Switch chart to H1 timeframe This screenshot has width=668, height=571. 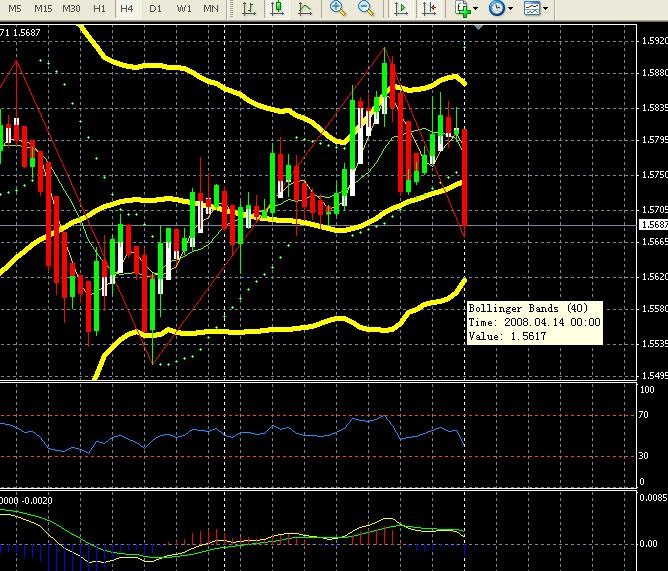[x=99, y=9]
